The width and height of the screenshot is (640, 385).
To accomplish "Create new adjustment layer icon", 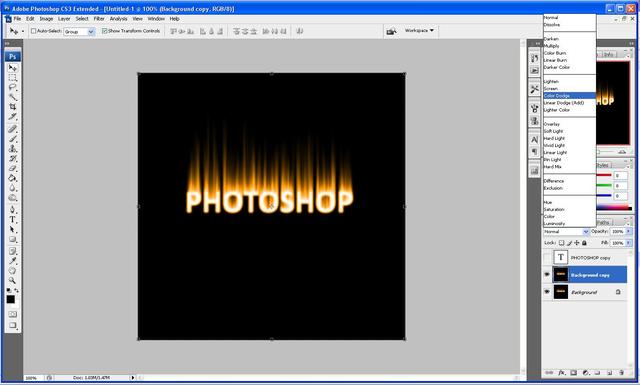I will click(586, 372).
